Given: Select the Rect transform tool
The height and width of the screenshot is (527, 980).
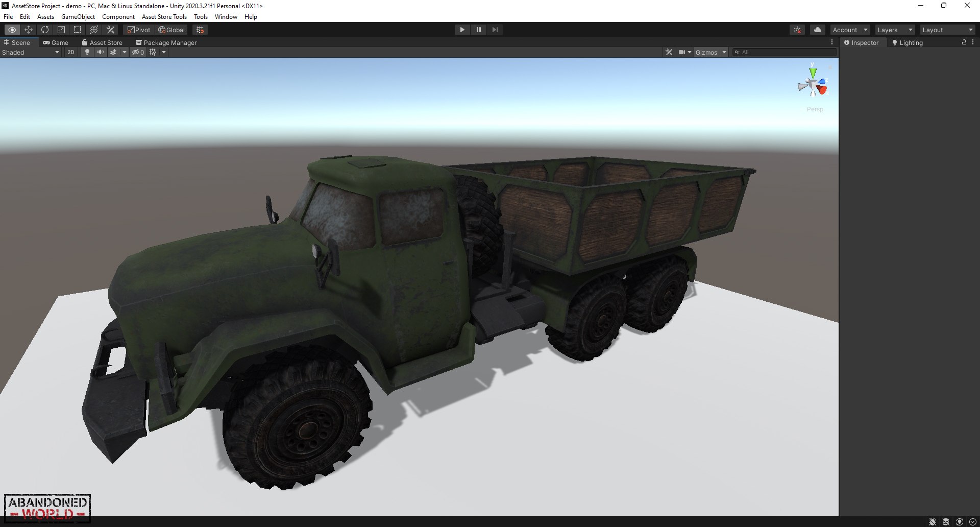Looking at the screenshot, I should pyautogui.click(x=78, y=30).
